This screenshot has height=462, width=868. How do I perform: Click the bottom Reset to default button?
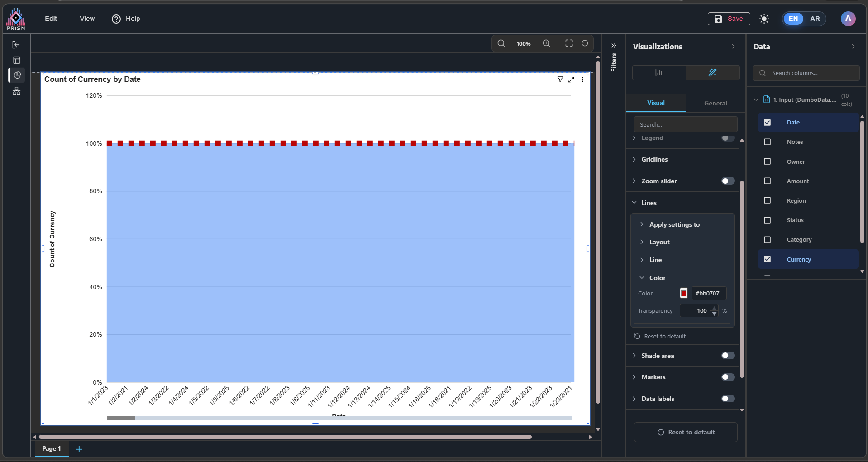(x=686, y=432)
